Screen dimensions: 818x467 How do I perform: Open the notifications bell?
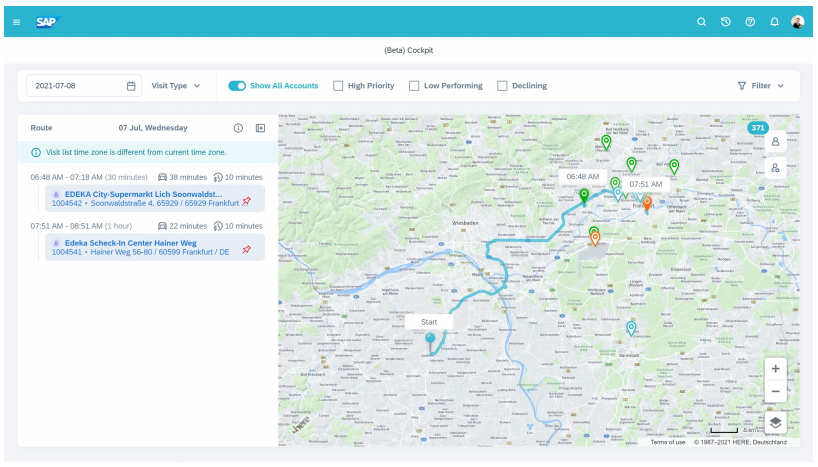point(775,22)
